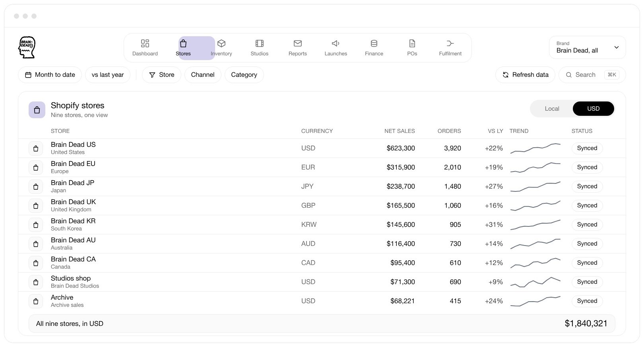Click the $1,840,321 total value

pyautogui.click(x=586, y=324)
